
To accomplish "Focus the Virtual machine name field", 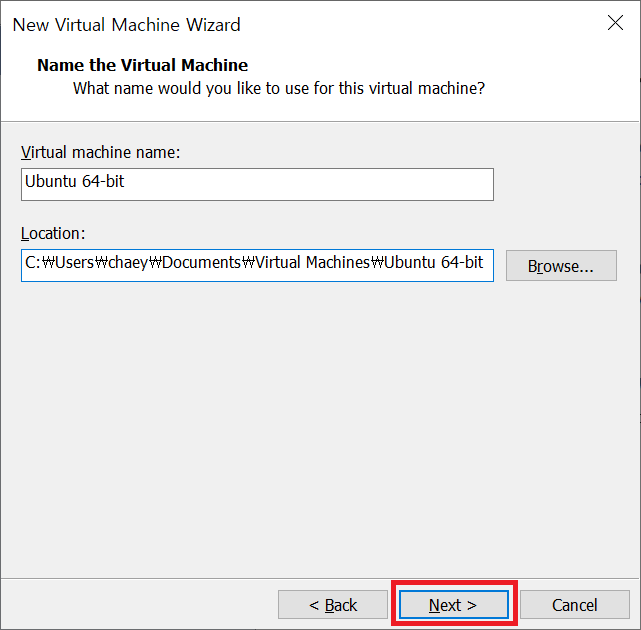I will coord(257,184).
